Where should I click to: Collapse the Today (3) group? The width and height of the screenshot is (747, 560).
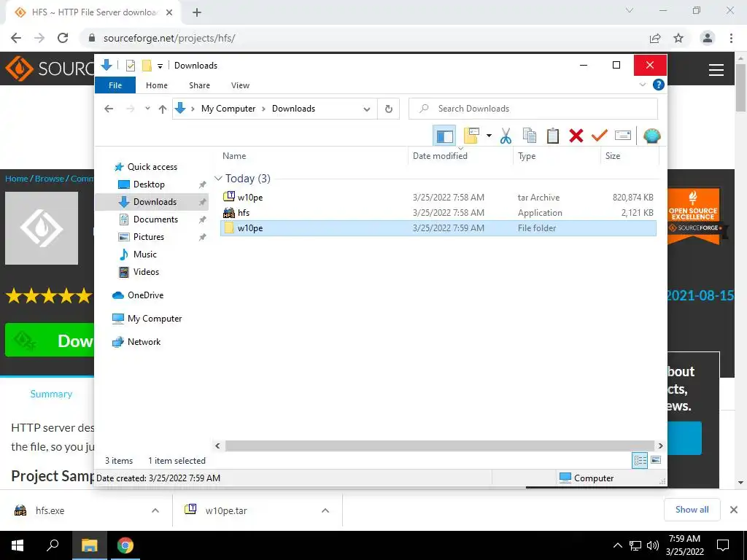(x=219, y=179)
